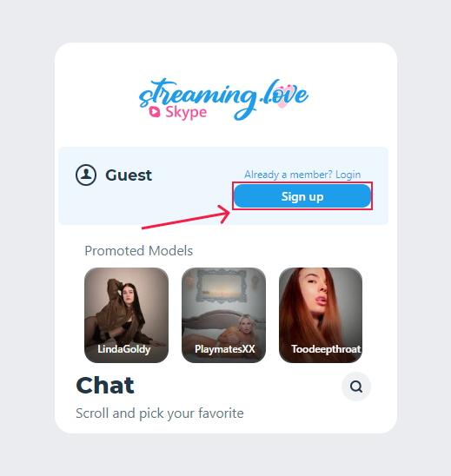Open the Already a member? Login link
451x476 pixels.
point(302,175)
